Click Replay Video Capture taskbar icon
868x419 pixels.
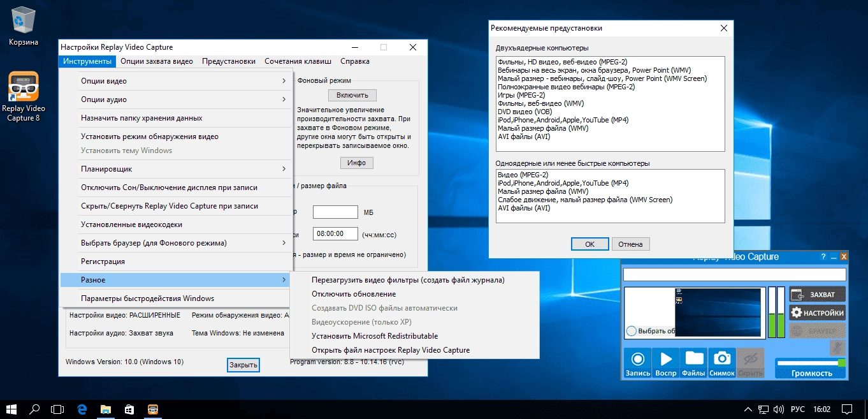coord(152,409)
